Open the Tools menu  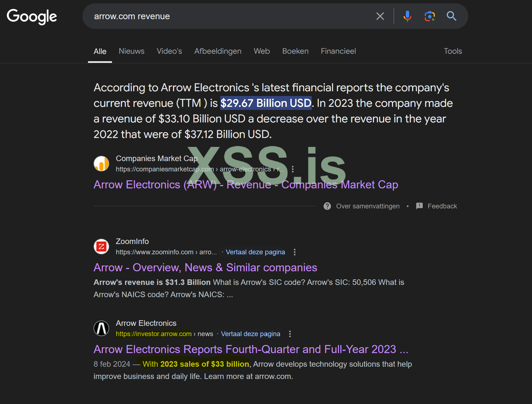click(x=453, y=51)
